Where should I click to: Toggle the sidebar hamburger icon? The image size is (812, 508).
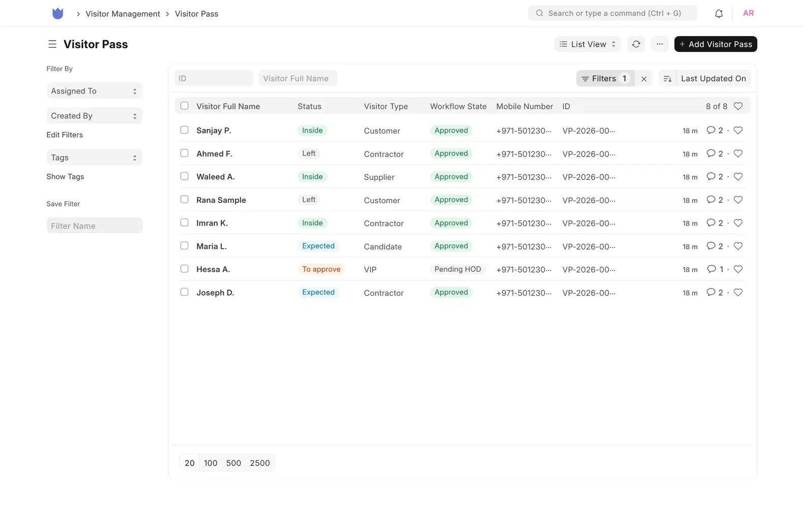tap(52, 44)
